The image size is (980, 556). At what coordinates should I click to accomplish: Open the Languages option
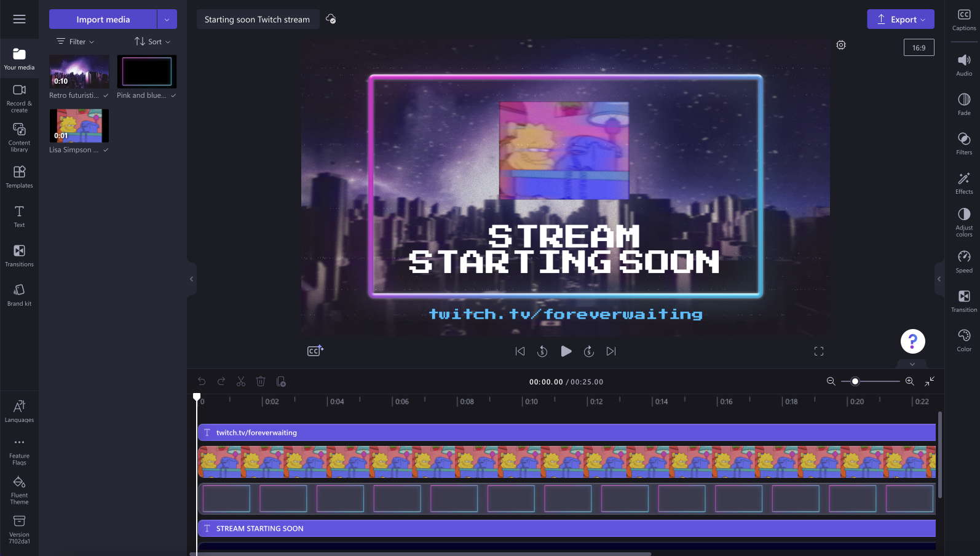[x=19, y=411]
